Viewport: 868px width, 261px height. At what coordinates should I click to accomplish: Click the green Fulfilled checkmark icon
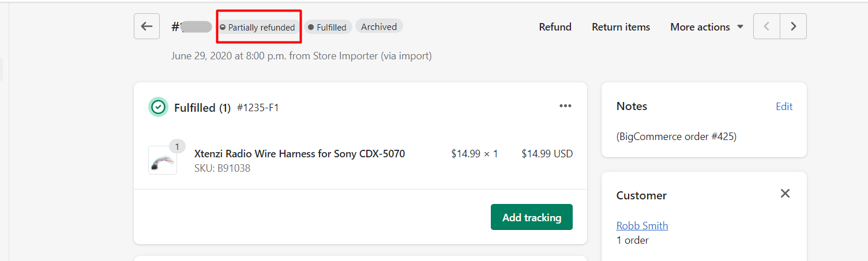[158, 107]
